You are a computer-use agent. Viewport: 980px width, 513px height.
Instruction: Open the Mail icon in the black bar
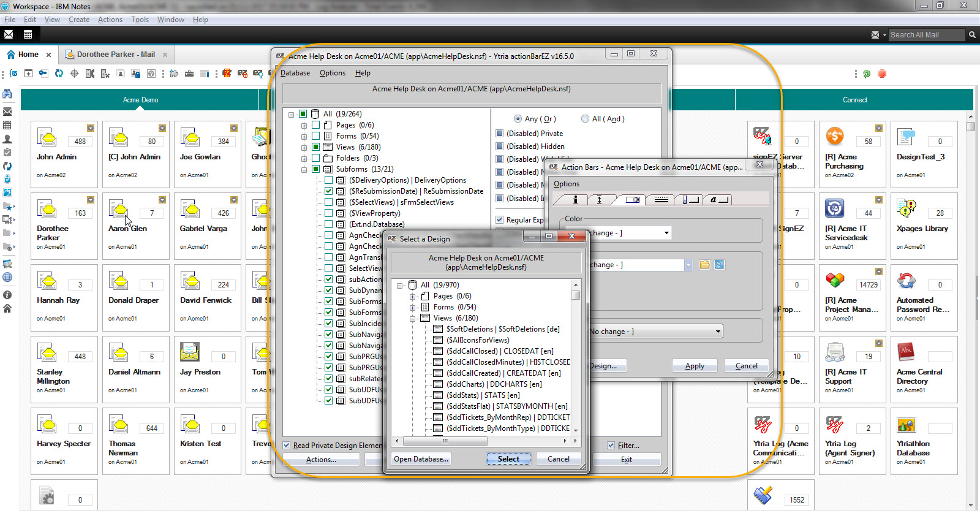pyautogui.click(x=9, y=34)
